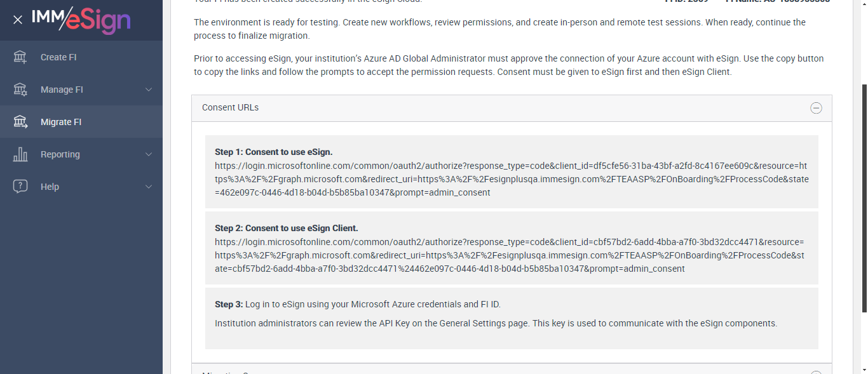Click the Migrate FI bank arrow icon

coord(20,122)
